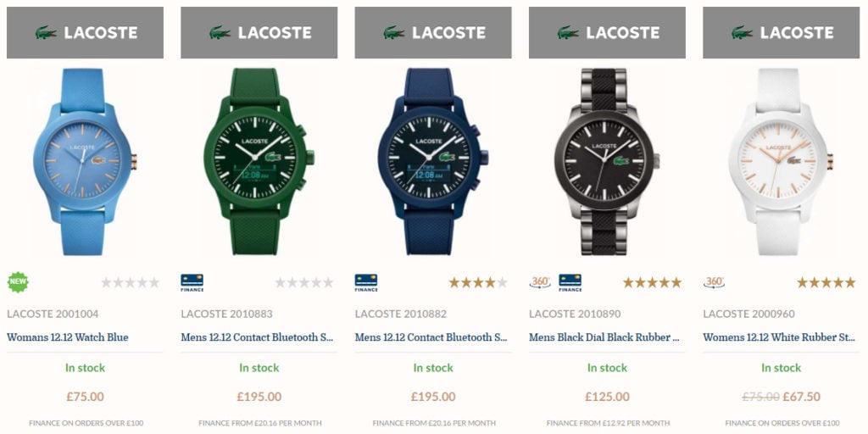Select the light blue Lacoste watch image
This screenshot has width=868, height=434.
coord(85,162)
